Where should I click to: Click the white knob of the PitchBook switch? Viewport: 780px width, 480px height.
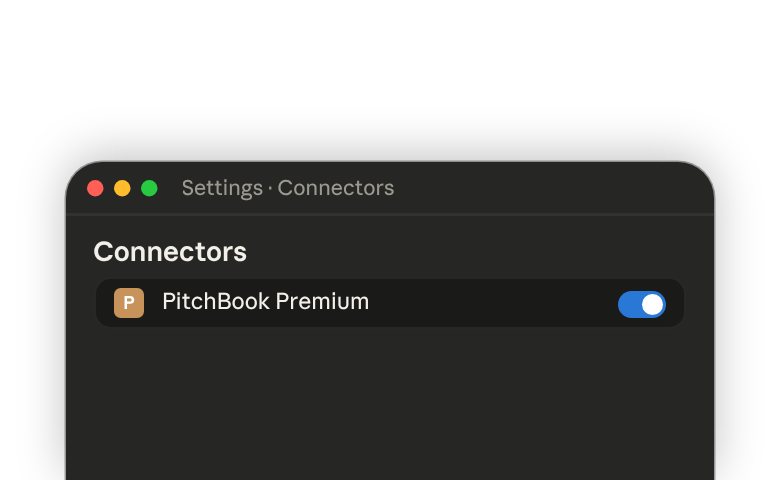pyautogui.click(x=653, y=304)
